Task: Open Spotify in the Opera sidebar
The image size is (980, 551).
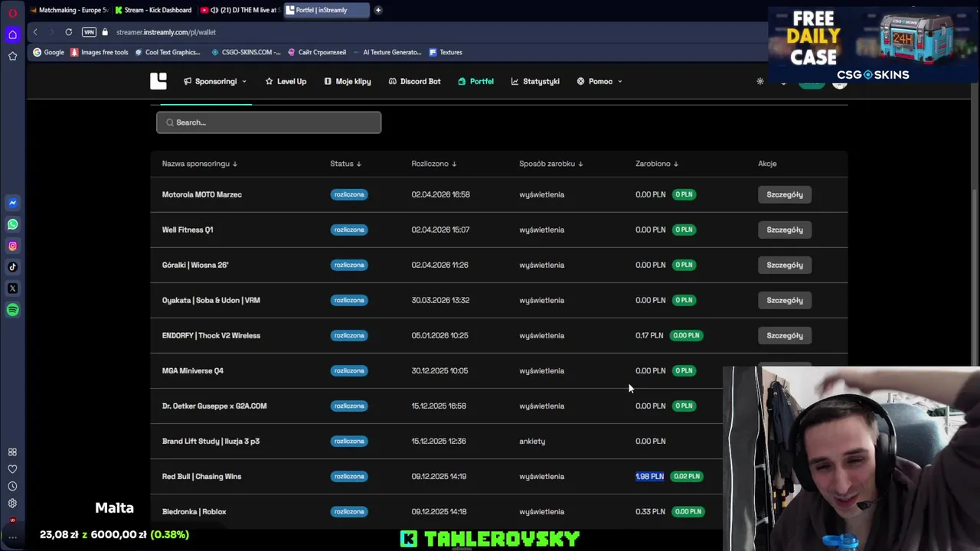Action: coord(12,310)
